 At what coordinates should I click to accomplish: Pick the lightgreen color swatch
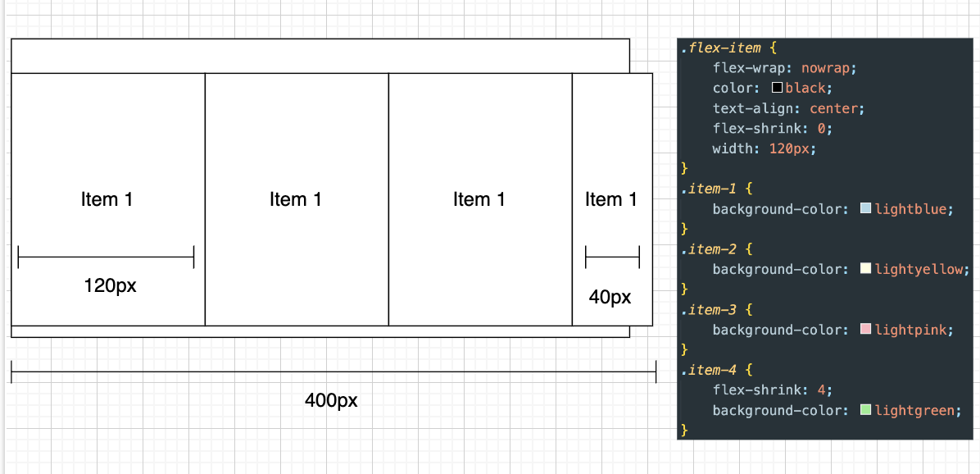pos(865,410)
